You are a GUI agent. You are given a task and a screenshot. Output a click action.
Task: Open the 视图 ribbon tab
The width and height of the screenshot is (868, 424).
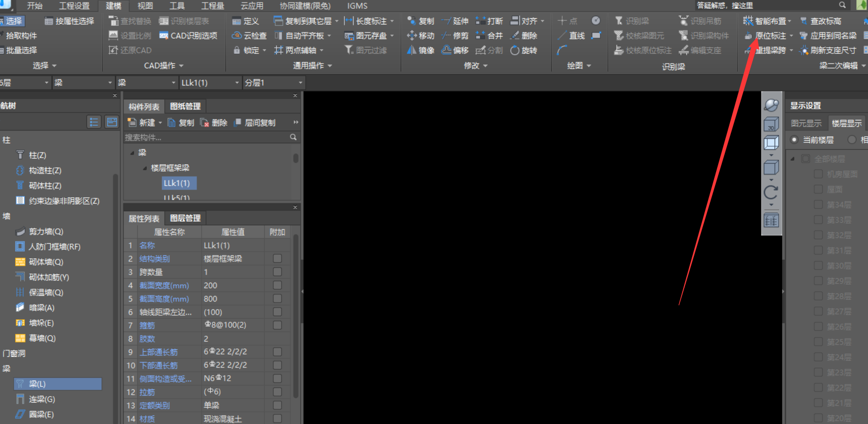(x=145, y=6)
